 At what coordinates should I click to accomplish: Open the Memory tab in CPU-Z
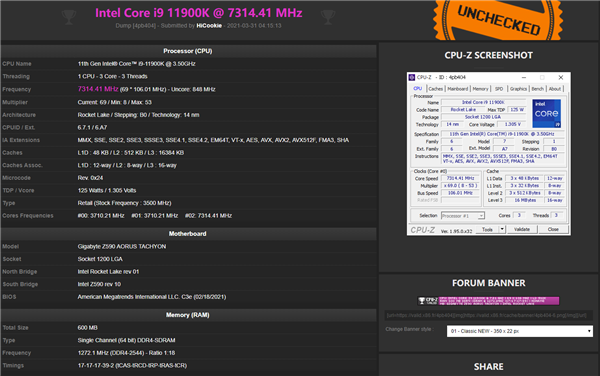(480, 89)
